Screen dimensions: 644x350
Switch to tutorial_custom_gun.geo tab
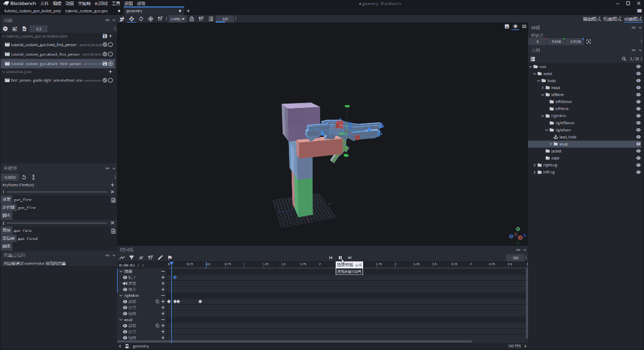[x=85, y=11]
